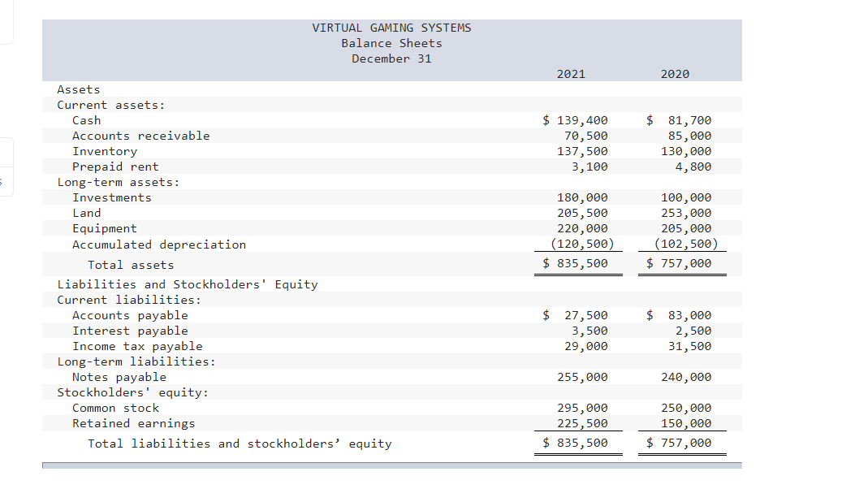Select the Income tax payable label

pyautogui.click(x=138, y=346)
